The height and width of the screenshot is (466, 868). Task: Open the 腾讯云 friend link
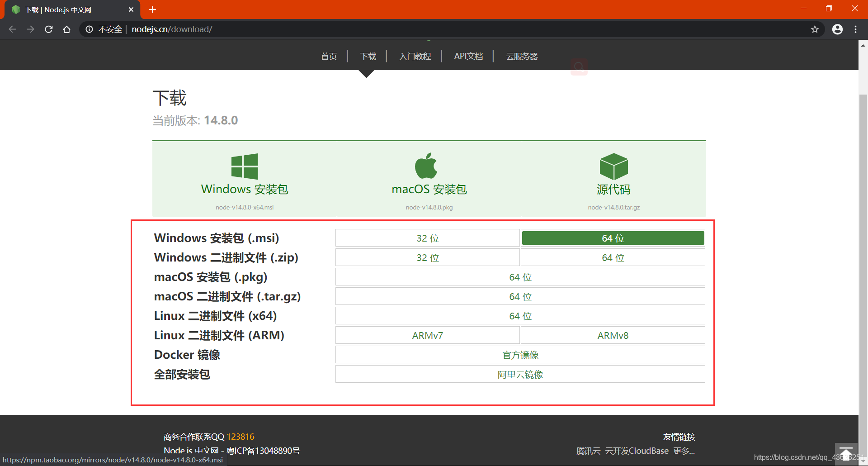pos(588,451)
